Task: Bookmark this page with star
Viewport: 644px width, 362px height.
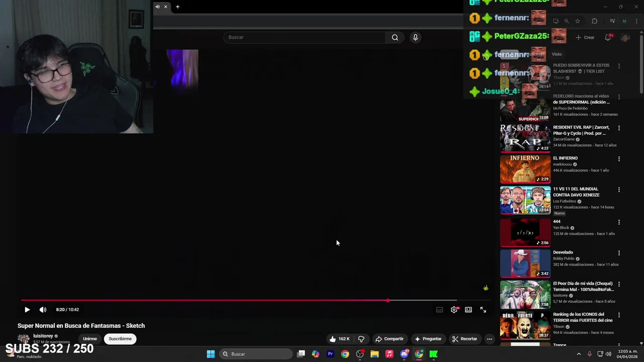Action: pyautogui.click(x=578, y=21)
